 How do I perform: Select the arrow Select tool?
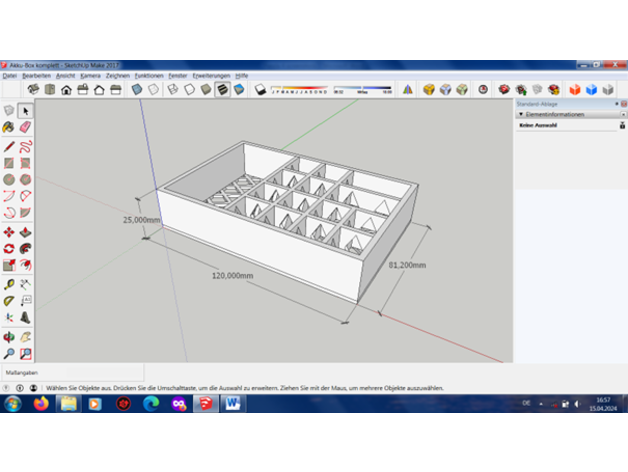[x=25, y=110]
